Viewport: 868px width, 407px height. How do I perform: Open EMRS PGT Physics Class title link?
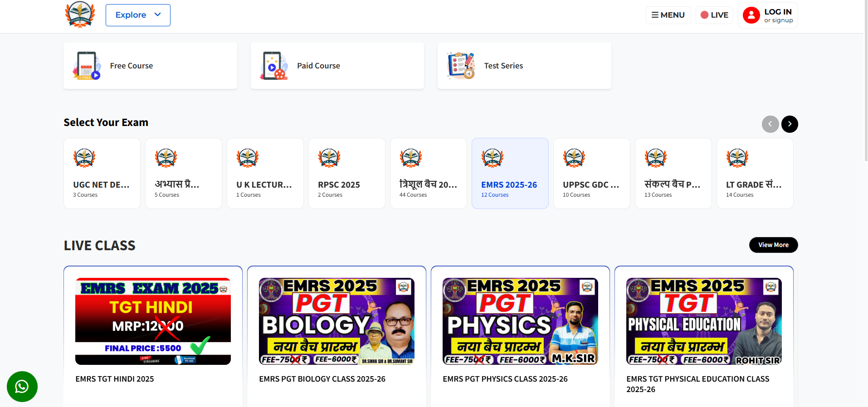pos(505,379)
